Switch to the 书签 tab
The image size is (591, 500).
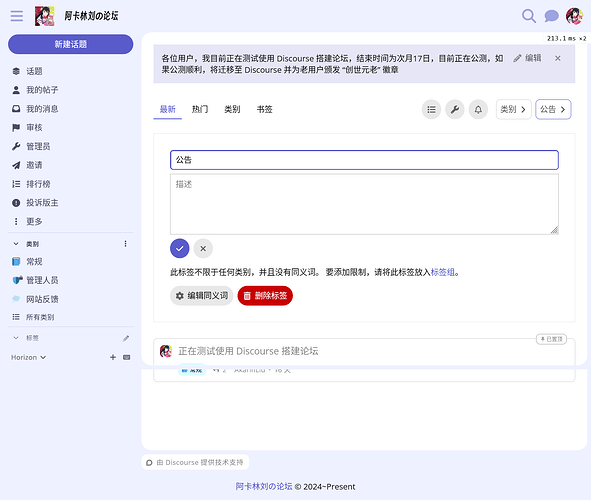click(x=265, y=109)
